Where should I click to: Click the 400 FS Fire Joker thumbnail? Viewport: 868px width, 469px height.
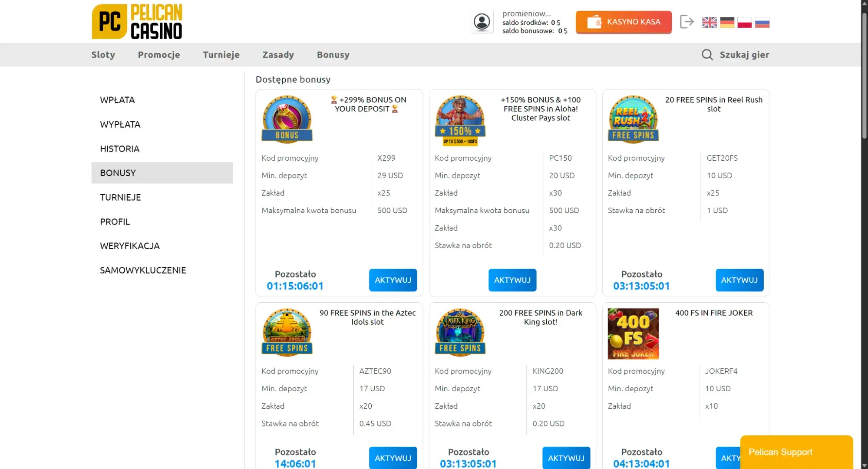[x=633, y=334]
